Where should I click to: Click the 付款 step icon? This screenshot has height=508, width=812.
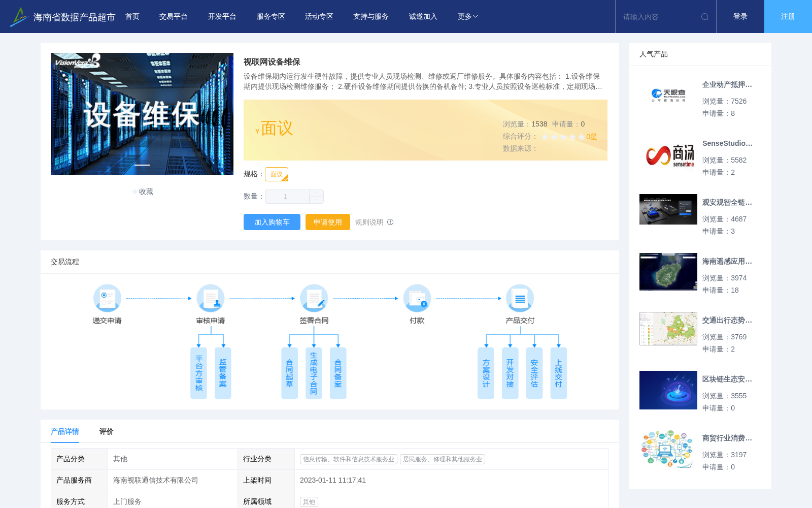(417, 298)
